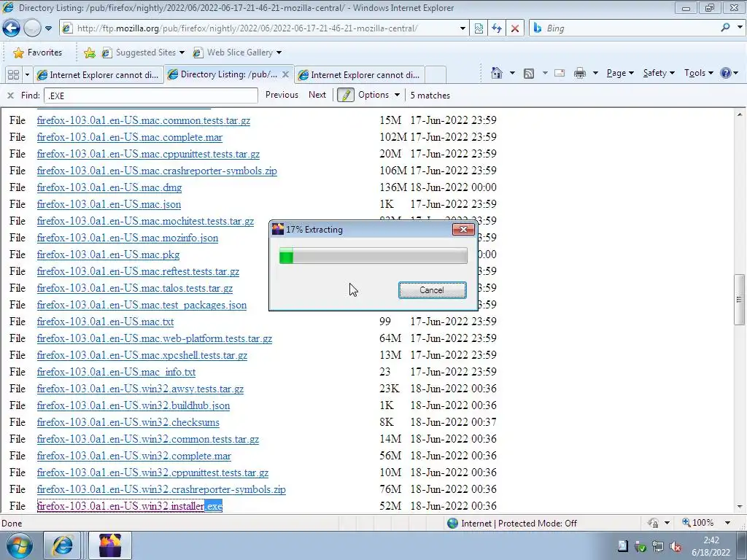Open the Windows Start button
Viewport: 747px width, 560px height.
click(19, 545)
